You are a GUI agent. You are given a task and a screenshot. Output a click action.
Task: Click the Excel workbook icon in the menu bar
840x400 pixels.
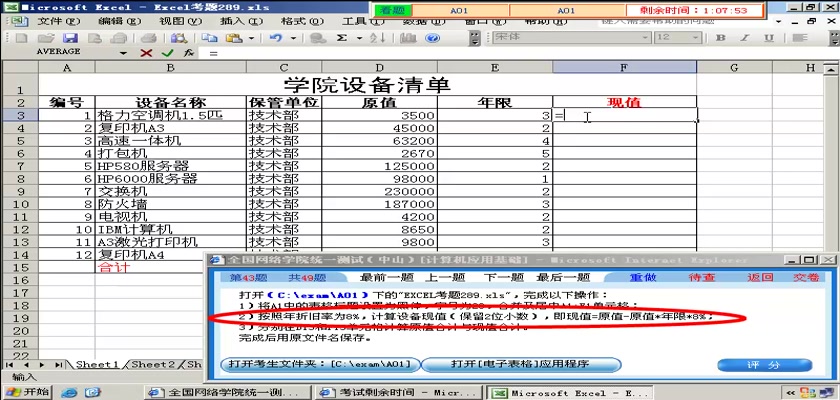[19, 21]
